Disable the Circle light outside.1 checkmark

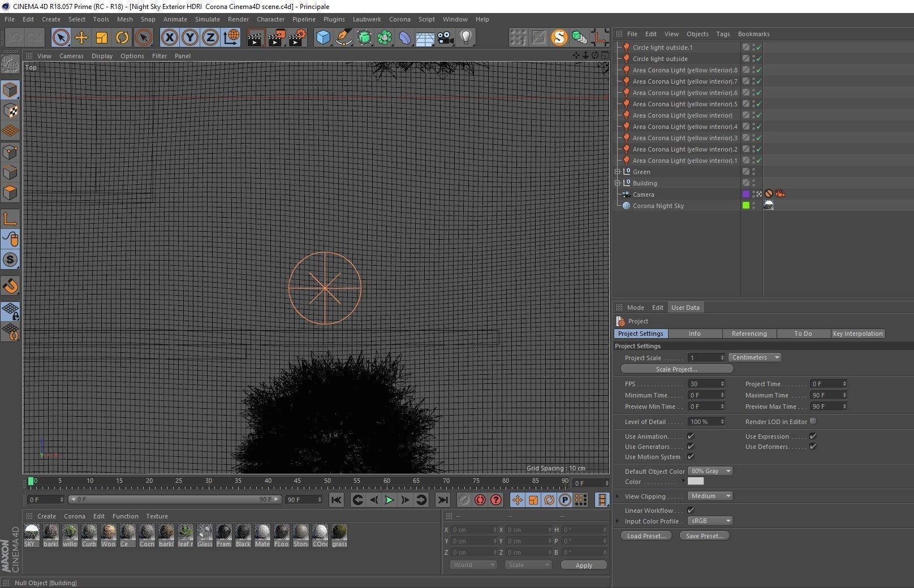(758, 47)
